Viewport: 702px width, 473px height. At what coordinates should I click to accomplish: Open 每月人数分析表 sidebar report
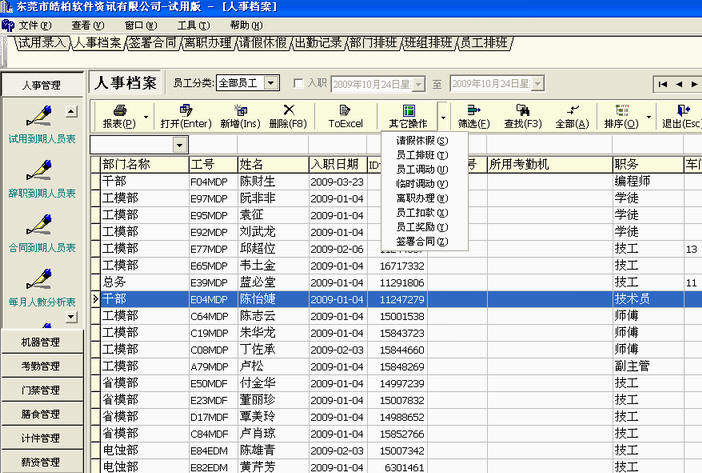tap(42, 289)
